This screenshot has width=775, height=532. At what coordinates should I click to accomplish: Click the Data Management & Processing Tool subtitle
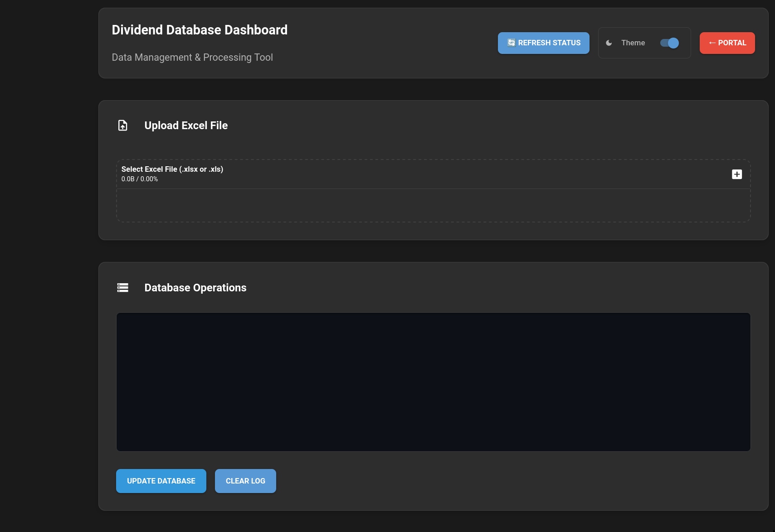[x=192, y=57]
